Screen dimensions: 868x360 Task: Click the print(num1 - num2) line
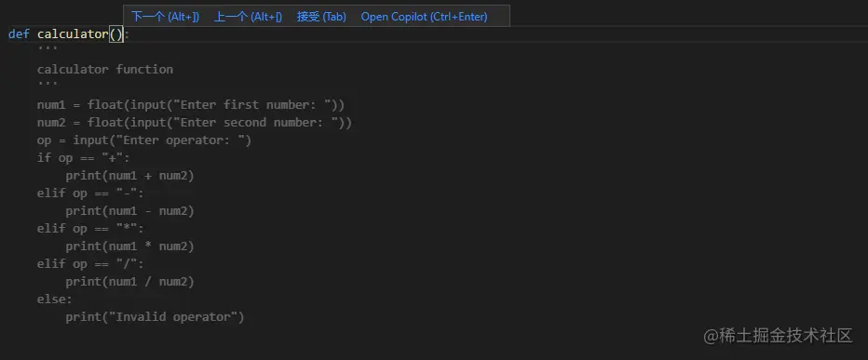(x=129, y=211)
